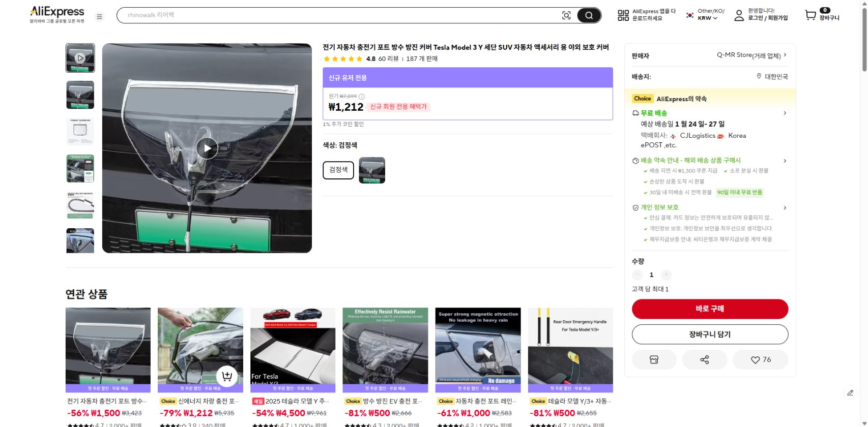868x427 pixels.
Task: Open the shopping cart icon
Action: pyautogui.click(x=811, y=15)
